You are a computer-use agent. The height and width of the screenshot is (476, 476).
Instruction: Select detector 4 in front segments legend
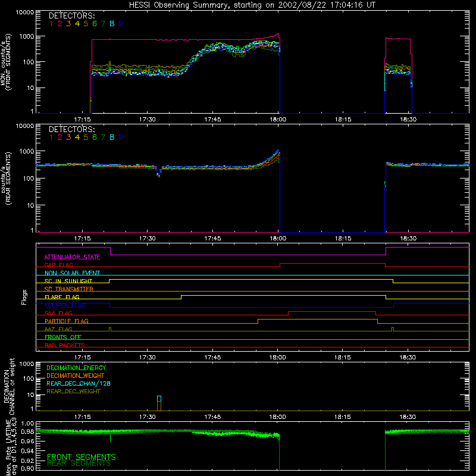coord(77,24)
